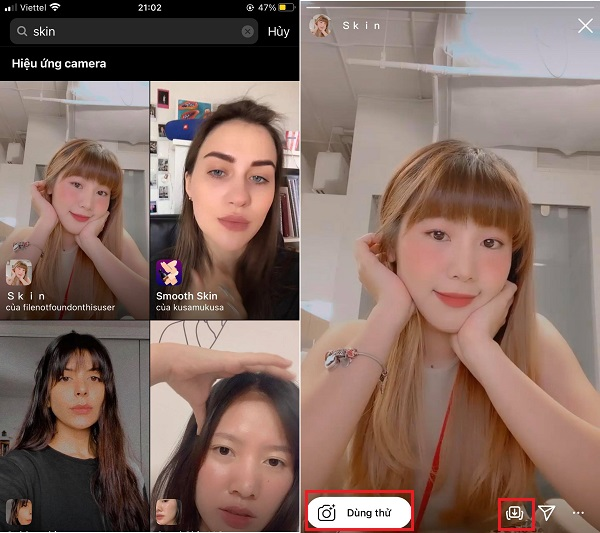600x533 pixels.
Task: Open the hand-over-head effect preview
Action: [225, 426]
